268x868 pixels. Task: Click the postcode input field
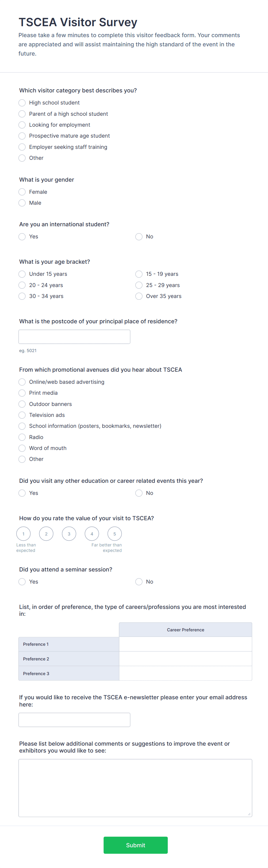click(74, 336)
